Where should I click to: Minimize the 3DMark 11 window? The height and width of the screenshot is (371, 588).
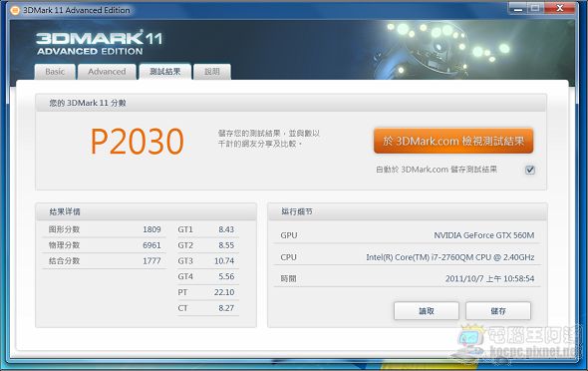(518, 8)
